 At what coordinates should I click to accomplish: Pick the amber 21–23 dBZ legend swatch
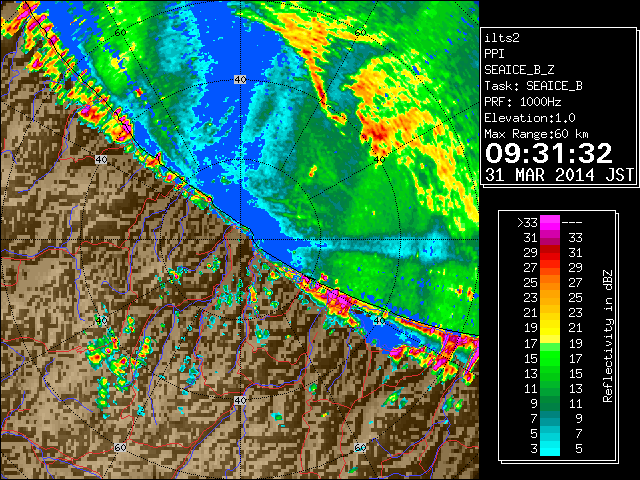(x=550, y=313)
